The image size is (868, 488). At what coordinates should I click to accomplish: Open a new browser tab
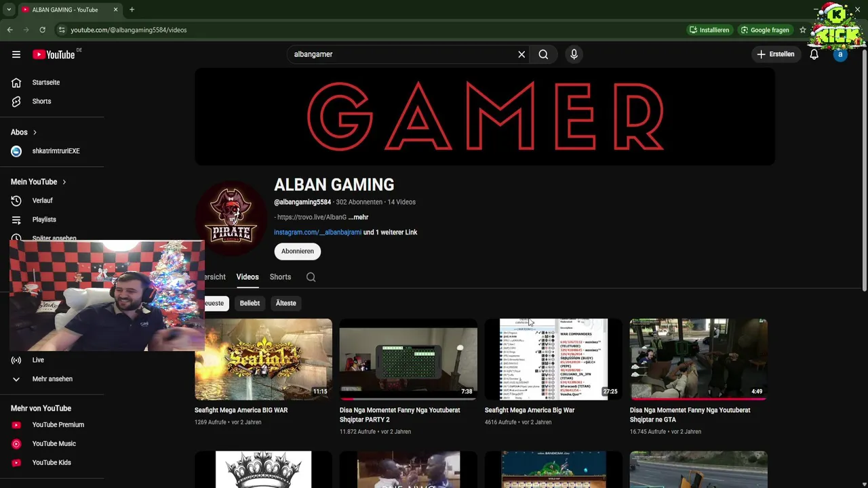click(x=132, y=9)
